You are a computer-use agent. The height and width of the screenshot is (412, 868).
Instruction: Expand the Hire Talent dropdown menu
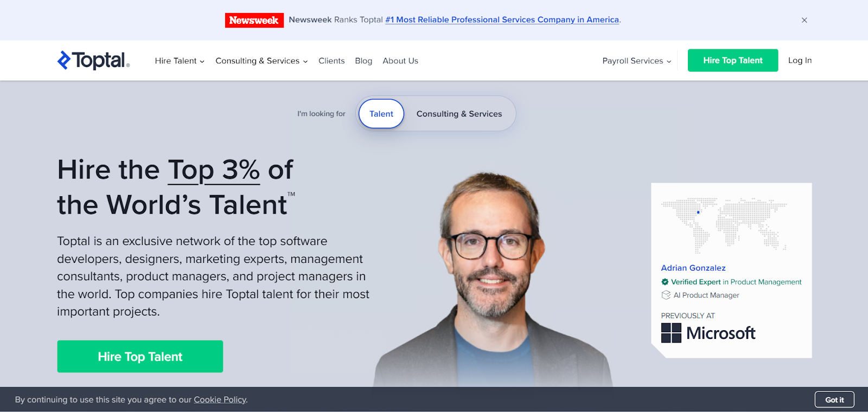click(x=180, y=61)
